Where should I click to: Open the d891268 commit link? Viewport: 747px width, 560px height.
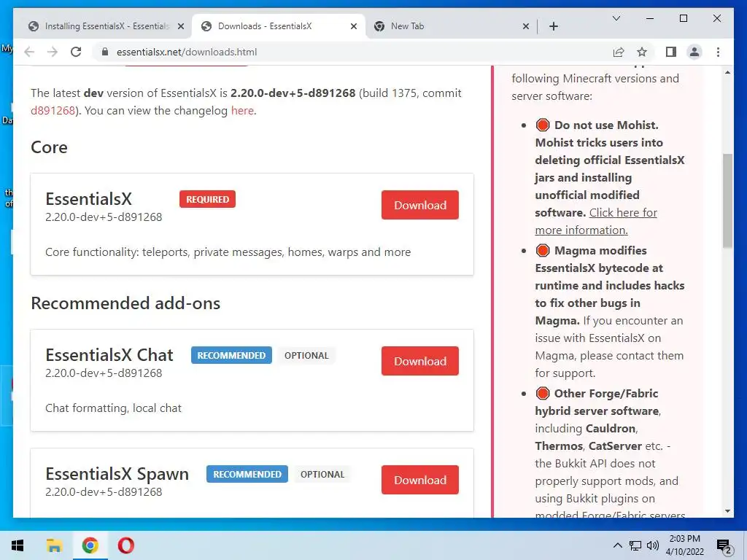tap(53, 111)
